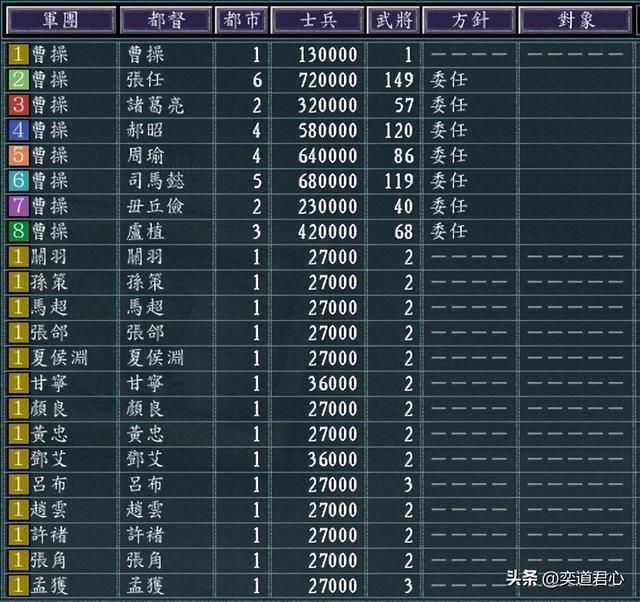Click the legion badge next to 黃忠
This screenshot has height=602, width=640.
(18, 434)
